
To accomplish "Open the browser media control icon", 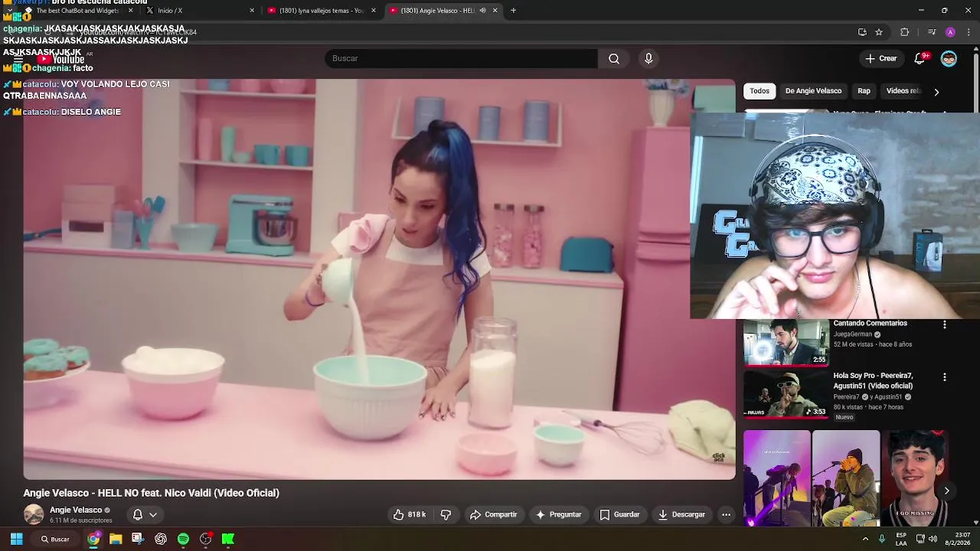I will pos(932,32).
